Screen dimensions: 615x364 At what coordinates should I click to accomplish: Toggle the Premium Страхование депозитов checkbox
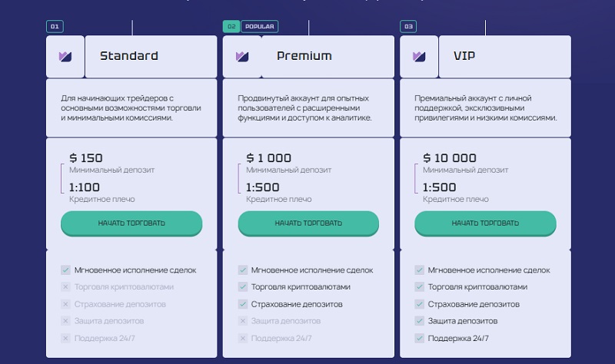(x=243, y=304)
